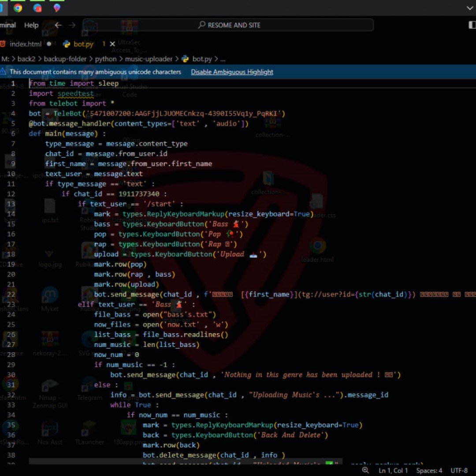Click 'while True' on line 33

click(130, 405)
